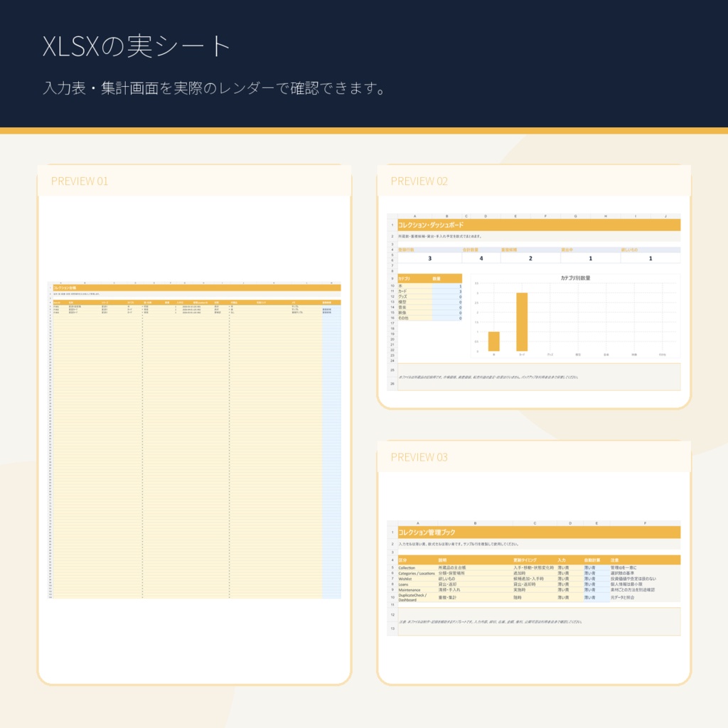
Task: Click the "グッズ" row in the category table
Action: tap(430, 296)
